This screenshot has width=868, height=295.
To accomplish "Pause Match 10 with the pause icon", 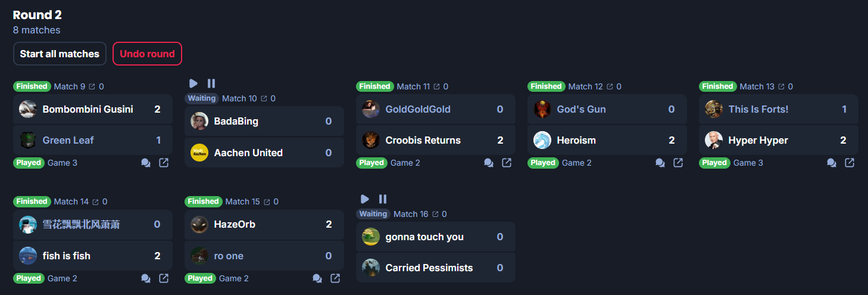I will point(211,83).
